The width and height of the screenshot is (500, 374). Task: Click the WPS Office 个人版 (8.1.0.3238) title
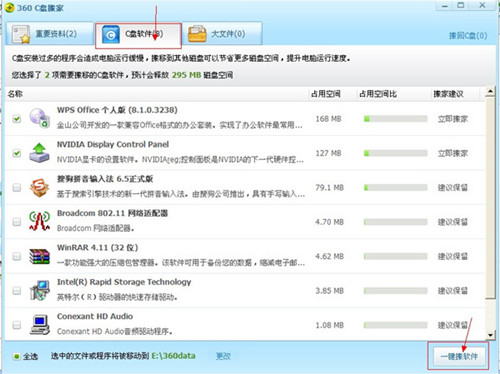pos(117,110)
